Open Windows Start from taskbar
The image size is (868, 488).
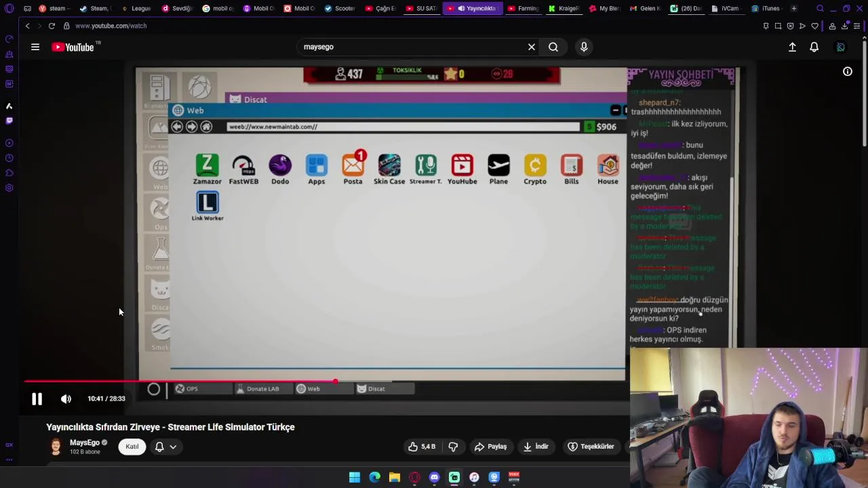355,477
